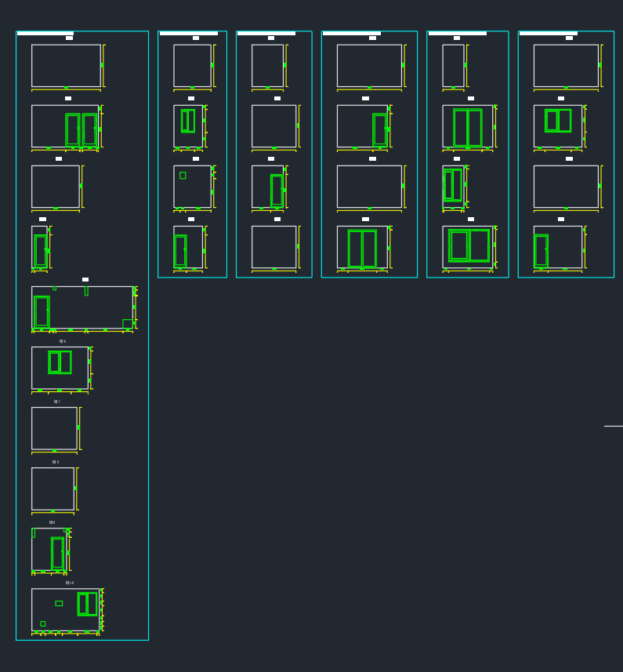
Task: Select the green window in second column's second panel
Action: point(188,121)
